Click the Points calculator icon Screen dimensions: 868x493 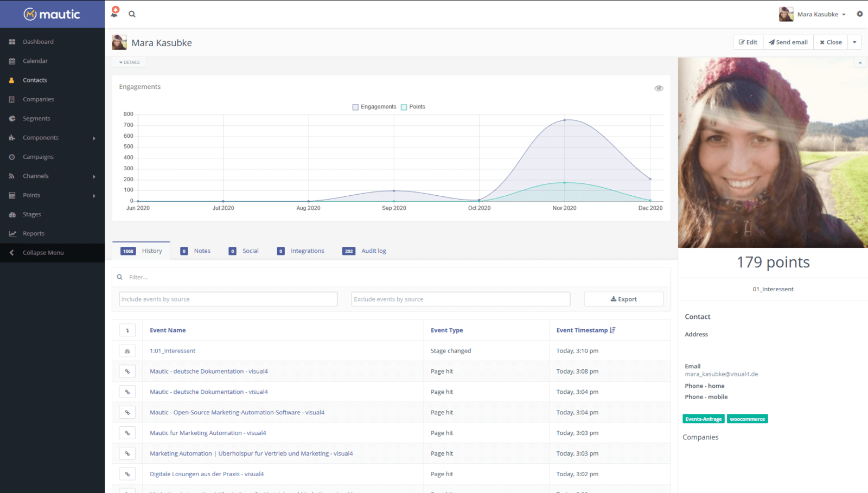(12, 195)
